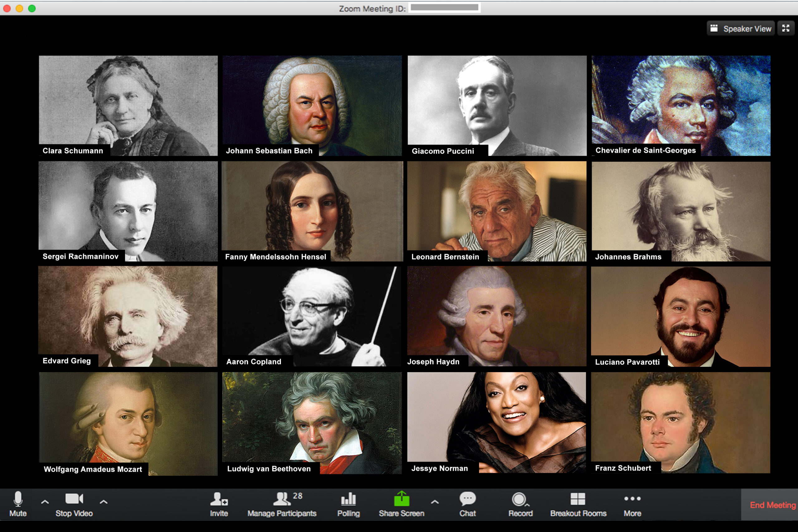The image size is (798, 532).
Task: Select Clara Schumann's video tile
Action: click(128, 106)
